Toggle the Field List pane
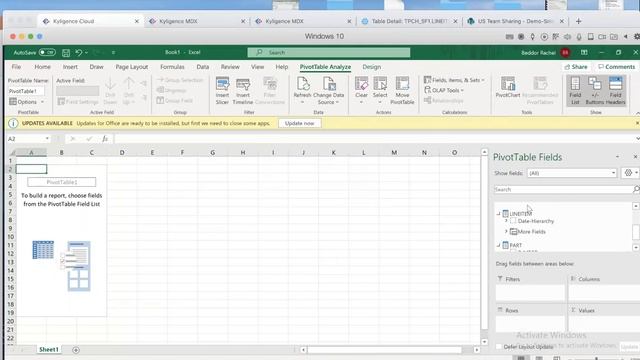This screenshot has height=360, width=640. (575, 91)
